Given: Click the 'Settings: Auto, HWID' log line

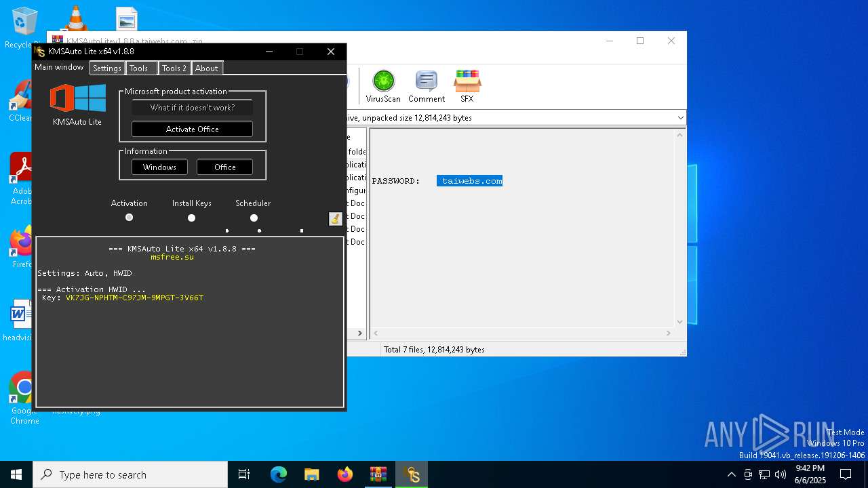Looking at the screenshot, I should pyautogui.click(x=85, y=273).
